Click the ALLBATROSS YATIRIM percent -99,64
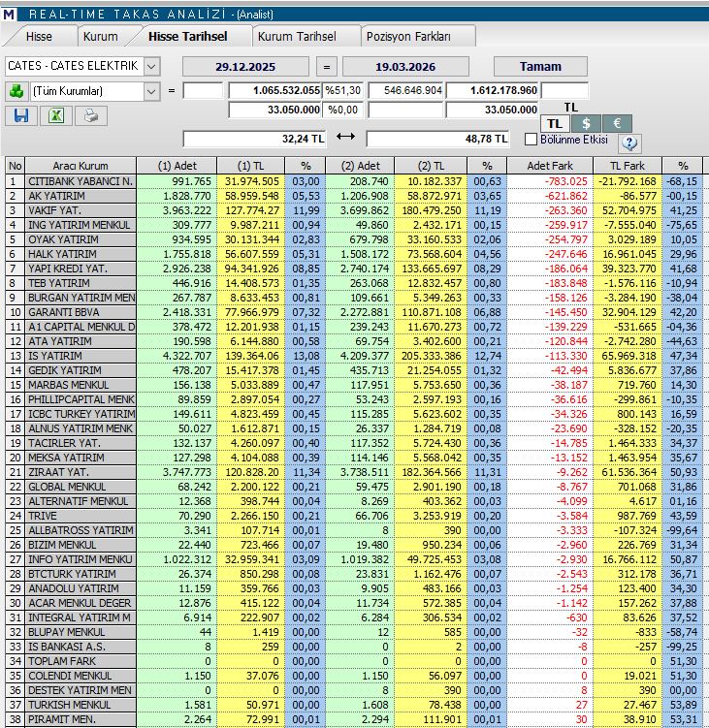The width and height of the screenshot is (709, 728). (x=682, y=530)
